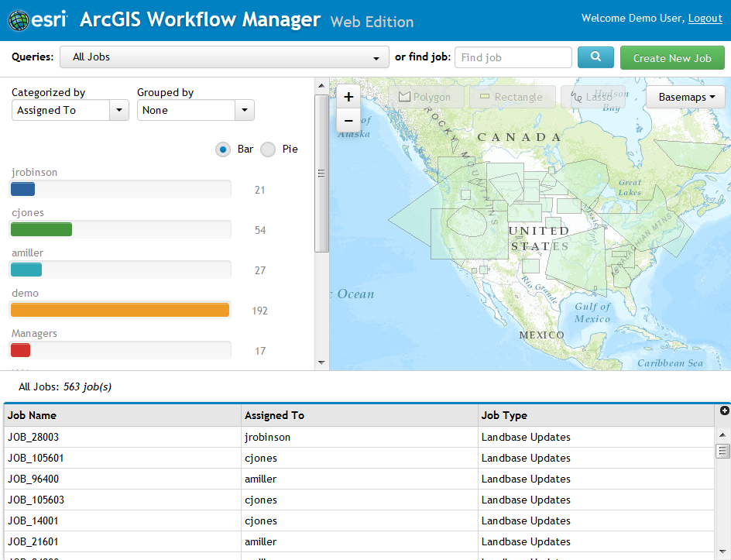The width and height of the screenshot is (731, 560).
Task: Select the JOB_105603 row
Action: 359,500
